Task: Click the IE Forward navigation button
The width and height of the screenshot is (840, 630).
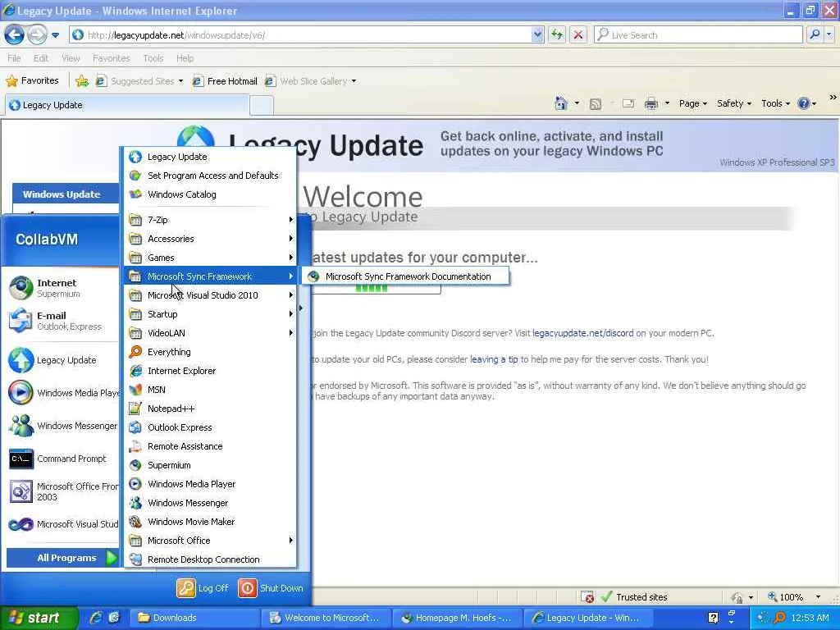Action: 37,34
